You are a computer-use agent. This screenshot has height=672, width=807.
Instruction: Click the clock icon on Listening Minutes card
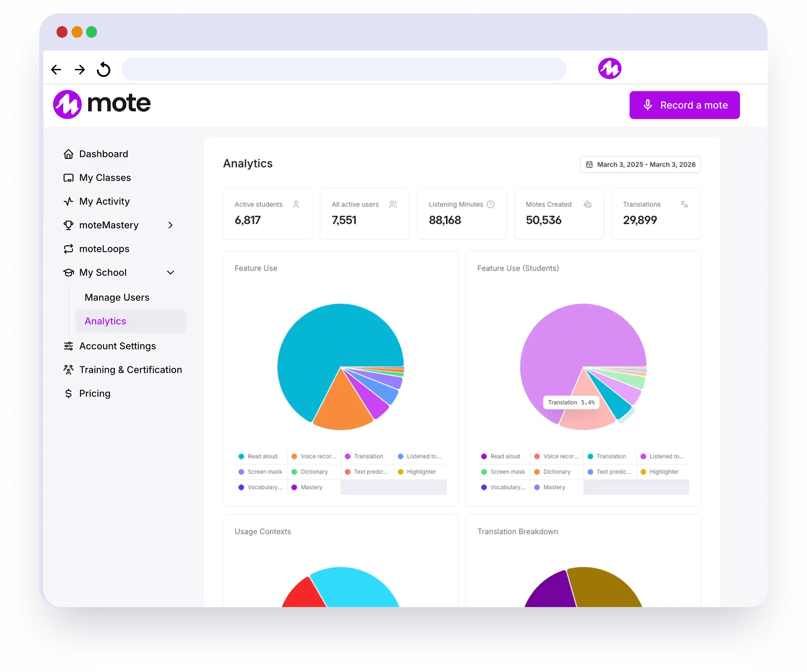(490, 204)
